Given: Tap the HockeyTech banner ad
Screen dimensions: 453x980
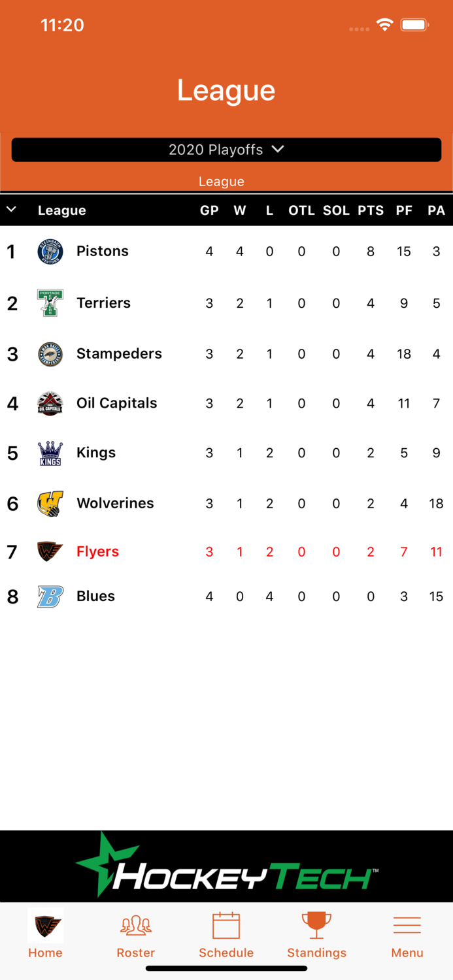Looking at the screenshot, I should tap(226, 866).
